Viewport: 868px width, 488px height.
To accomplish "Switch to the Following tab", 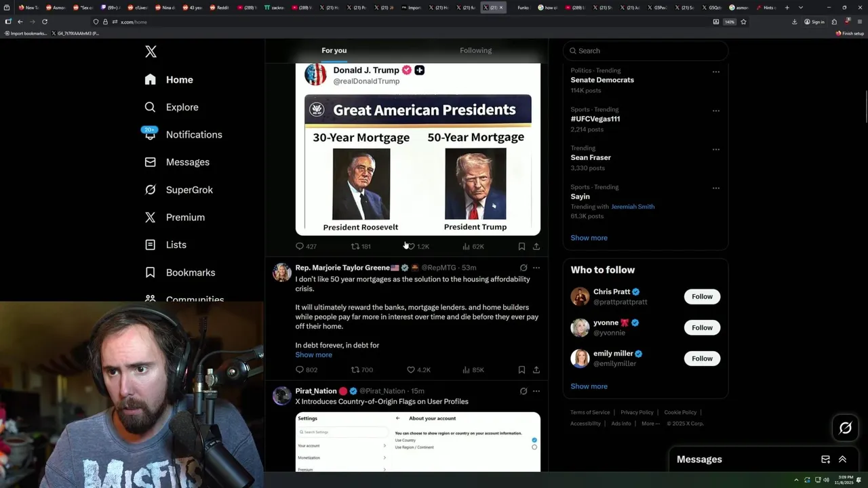I will pos(475,50).
